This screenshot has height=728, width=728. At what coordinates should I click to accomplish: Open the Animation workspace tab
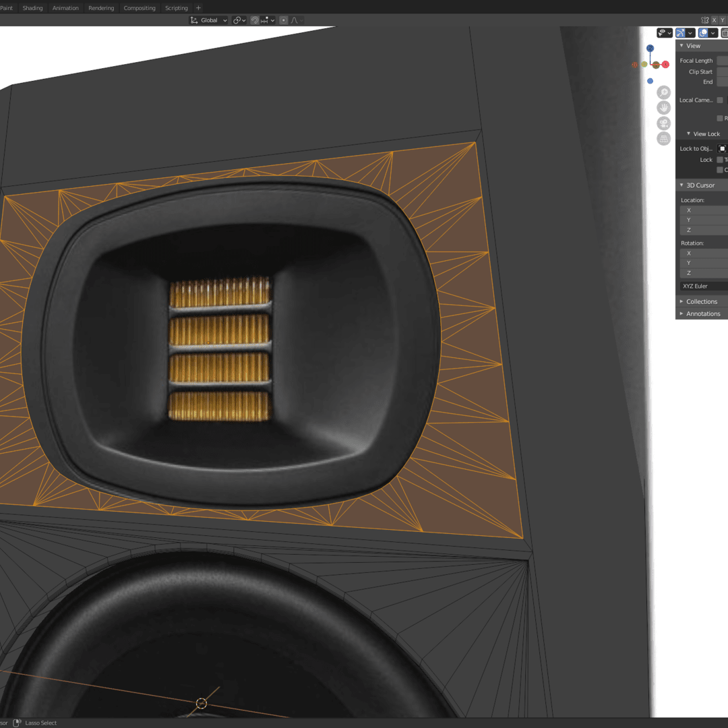65,8
